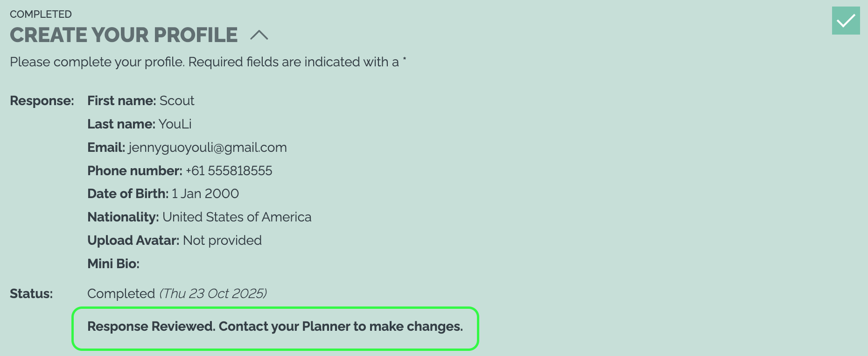Click the email address jennyguoyouli@gmail.com
Viewport: 868px width, 356px height.
tap(208, 147)
